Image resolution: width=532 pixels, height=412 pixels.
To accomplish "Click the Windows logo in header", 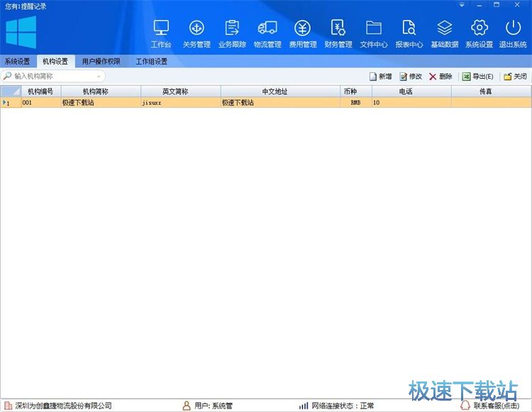I will tap(21, 32).
